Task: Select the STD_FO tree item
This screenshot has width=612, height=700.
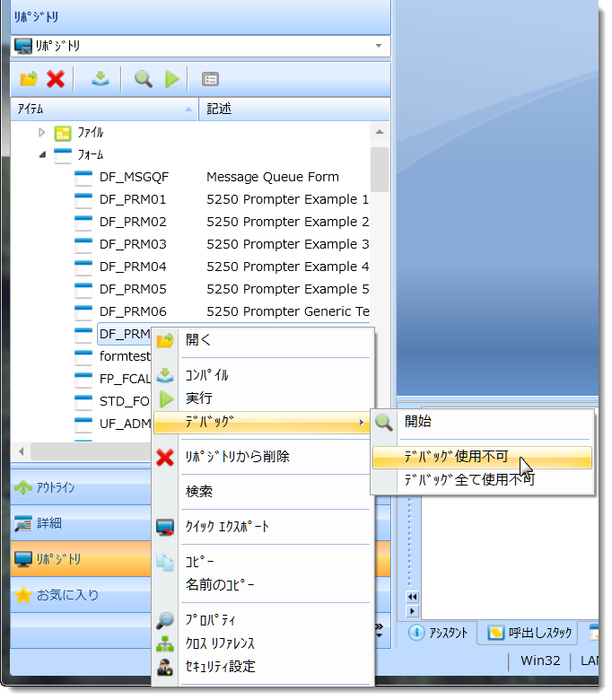Action: 124,401
